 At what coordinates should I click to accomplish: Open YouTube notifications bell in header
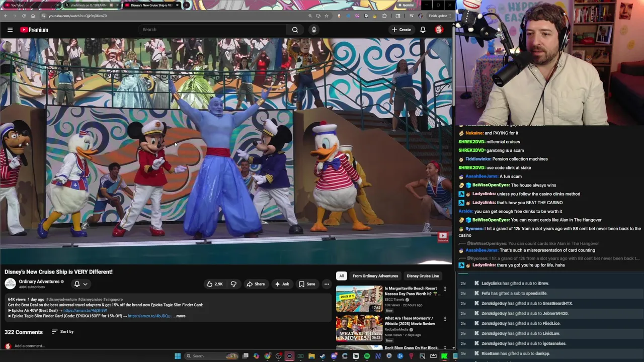(x=423, y=30)
